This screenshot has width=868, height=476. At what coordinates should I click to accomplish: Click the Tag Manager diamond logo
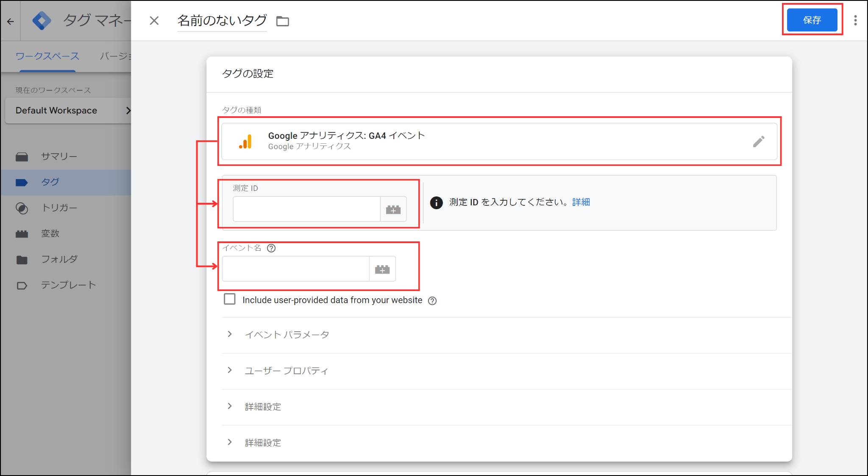tap(42, 20)
